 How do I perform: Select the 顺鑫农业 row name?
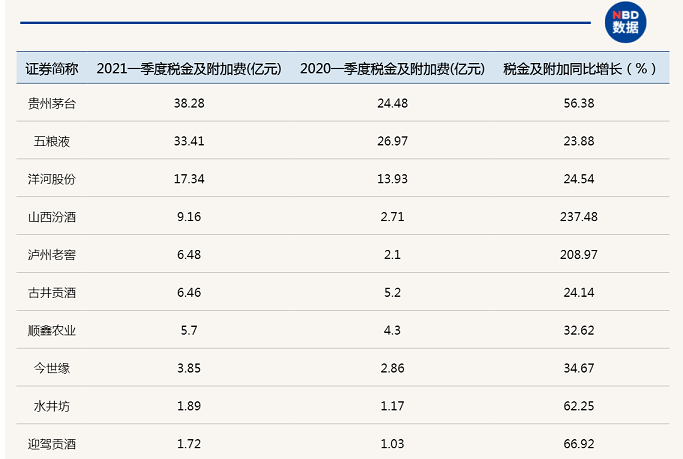(x=52, y=331)
